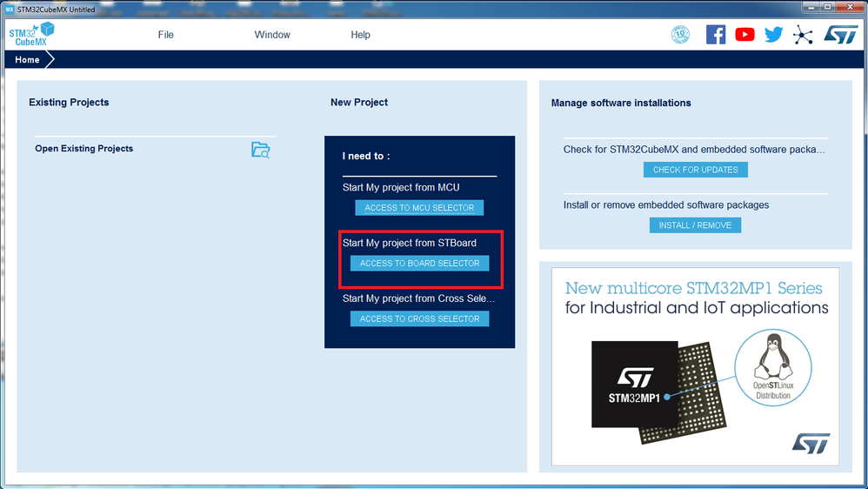868x489 pixels.
Task: Click INSTALL / REMOVE button
Action: click(x=695, y=224)
